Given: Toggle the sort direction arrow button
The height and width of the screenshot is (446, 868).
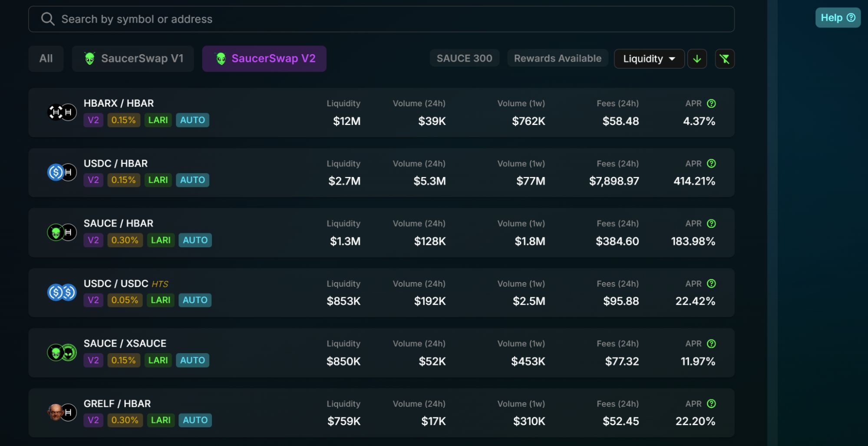Looking at the screenshot, I should (x=697, y=59).
